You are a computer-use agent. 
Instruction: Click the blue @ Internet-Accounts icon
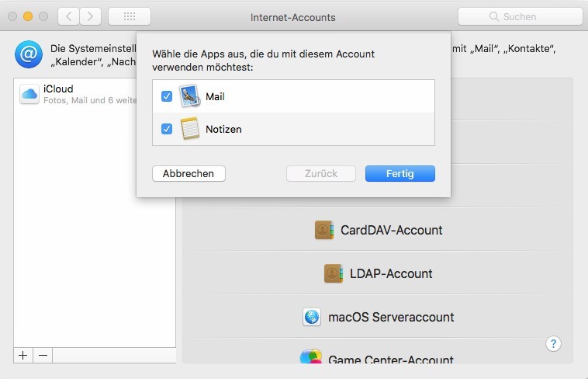tap(28, 54)
